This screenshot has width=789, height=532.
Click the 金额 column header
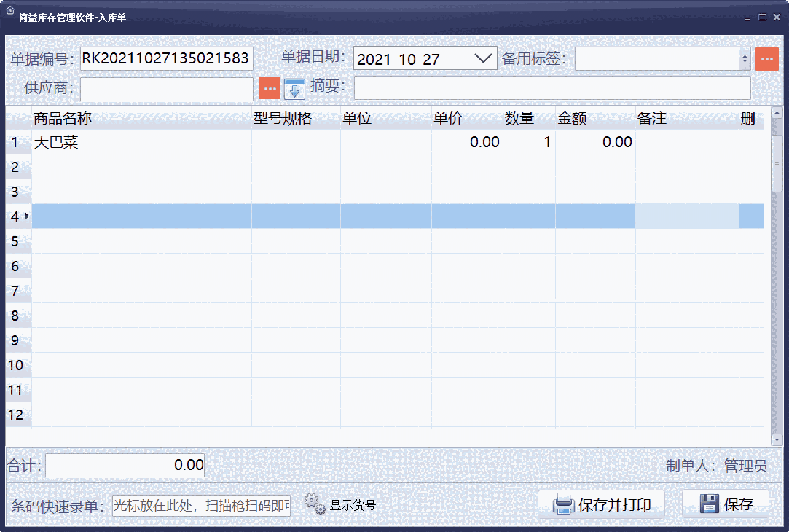(x=595, y=118)
